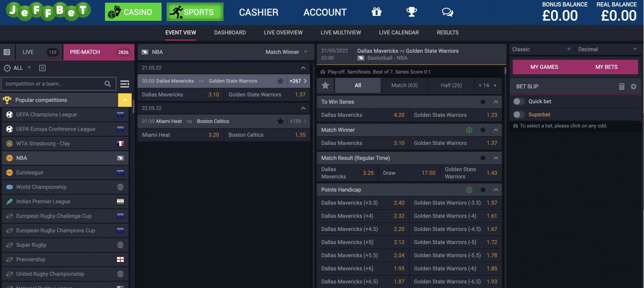644x288 pixels.
Task: Open the bet slip calculator icon
Action: coord(621,87)
